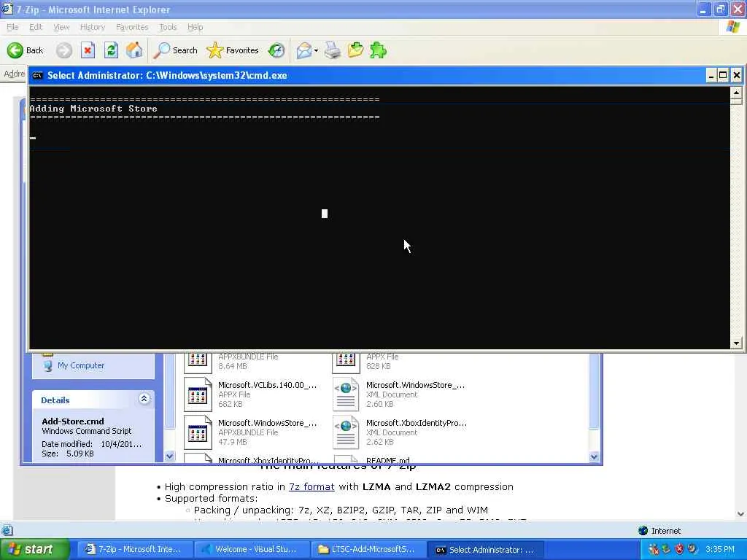Click the IE page scroll down arrow
Screen dimensions: 747x560
(x=741, y=514)
